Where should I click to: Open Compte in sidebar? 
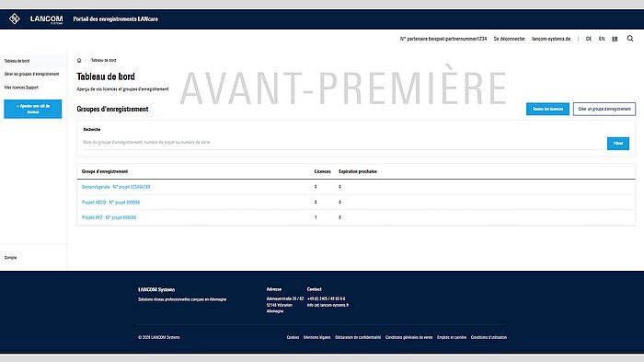11,258
